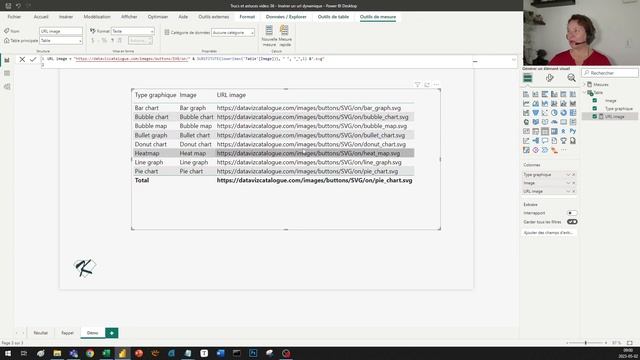Open Chrome from the taskbar
640x360 pixels.
pos(90,353)
